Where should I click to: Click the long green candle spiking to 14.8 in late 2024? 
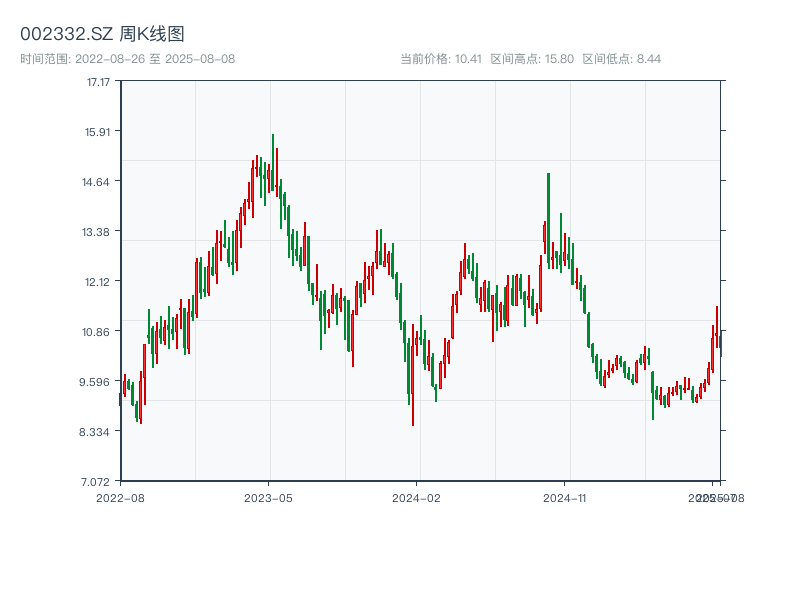pyautogui.click(x=548, y=219)
